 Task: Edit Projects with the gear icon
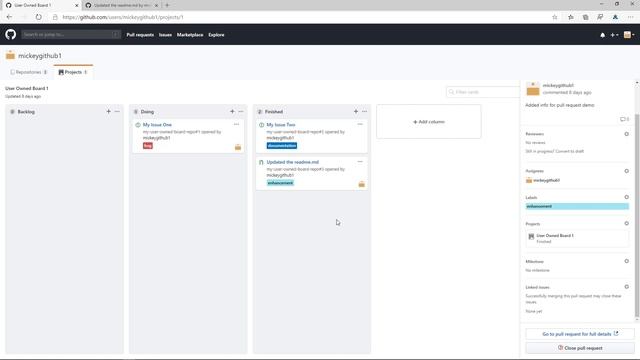coord(627,224)
